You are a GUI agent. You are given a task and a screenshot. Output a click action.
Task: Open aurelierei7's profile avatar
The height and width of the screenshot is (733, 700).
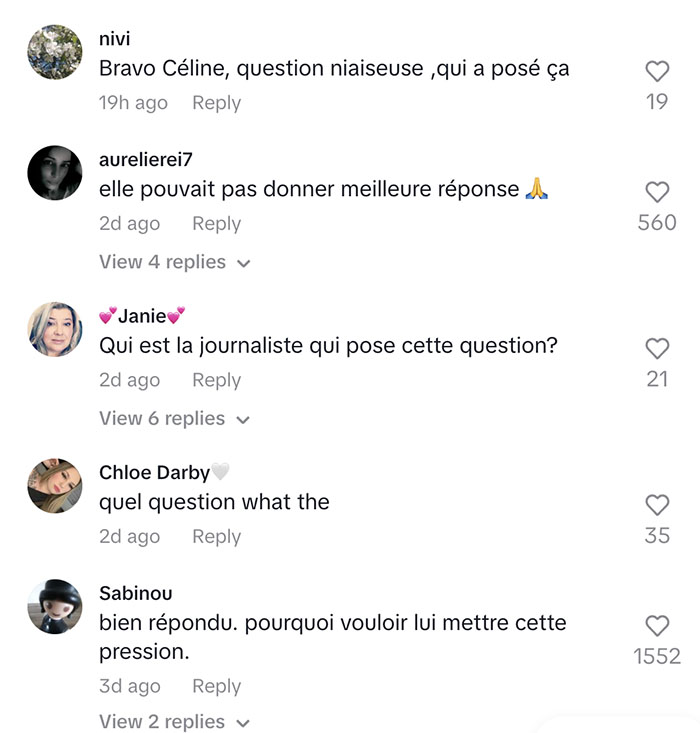point(55,172)
